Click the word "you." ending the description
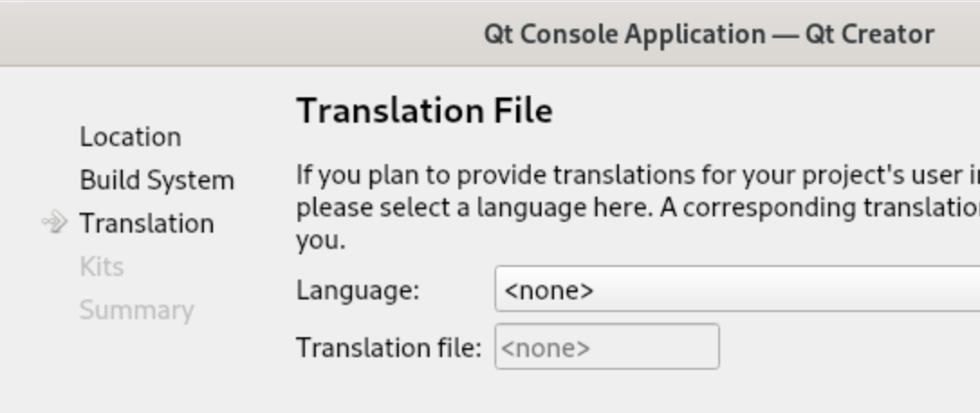Viewport: 980px width, 413px height. 320,242
